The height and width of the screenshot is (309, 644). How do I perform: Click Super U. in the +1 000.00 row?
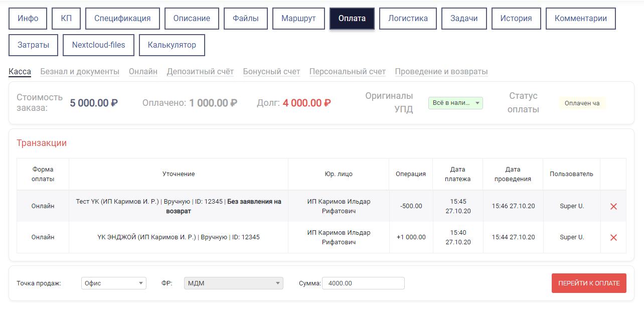tap(571, 237)
